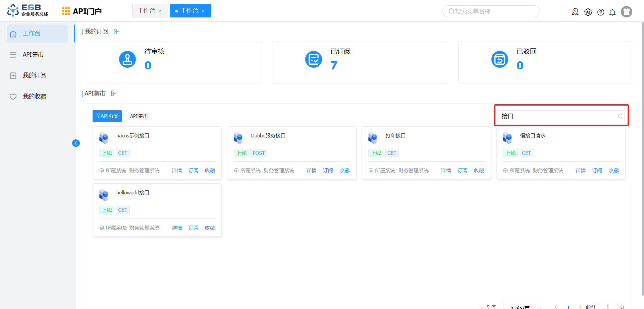Viewport: 644px width, 309px height.
Task: Open the user avatar menu
Action: pyautogui.click(x=626, y=12)
